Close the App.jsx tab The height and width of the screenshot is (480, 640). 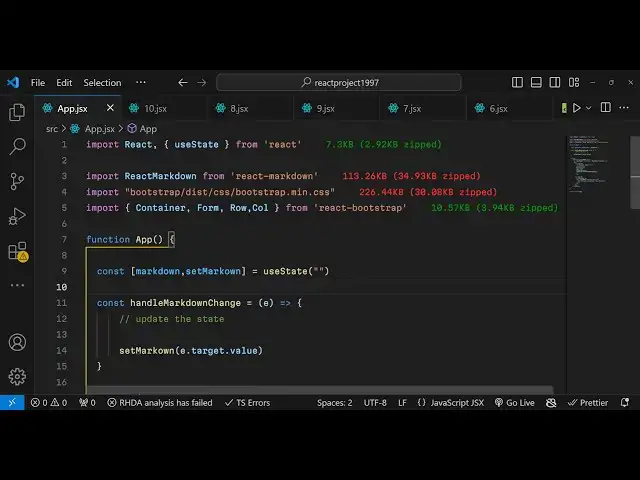pyautogui.click(x=110, y=108)
